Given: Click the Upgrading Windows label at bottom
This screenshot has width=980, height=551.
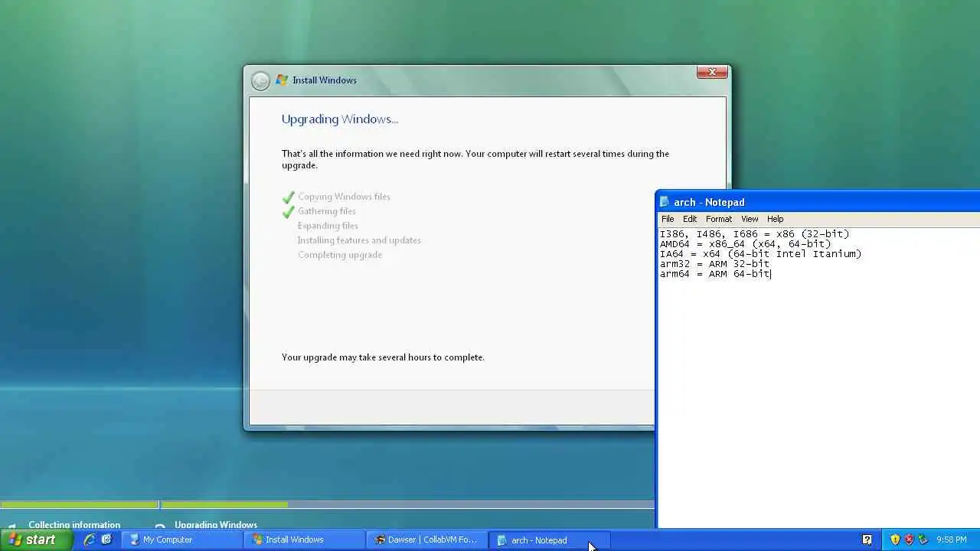Looking at the screenshot, I should click(216, 525).
